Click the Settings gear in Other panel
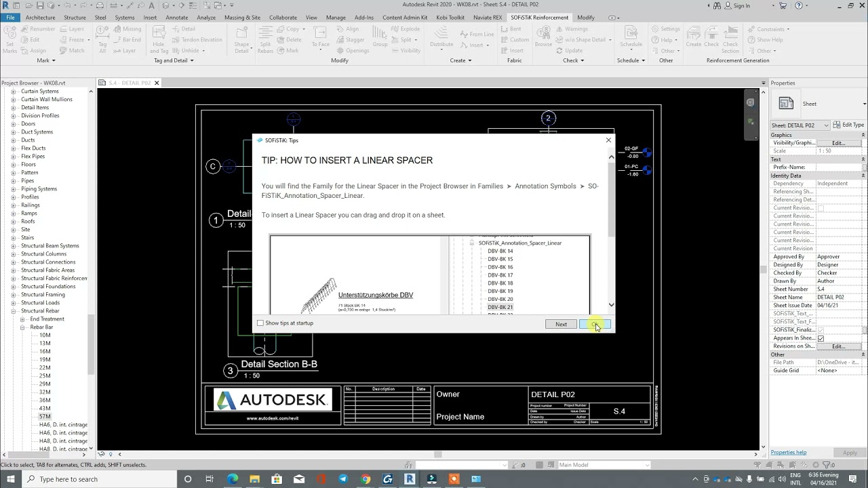 point(665,29)
